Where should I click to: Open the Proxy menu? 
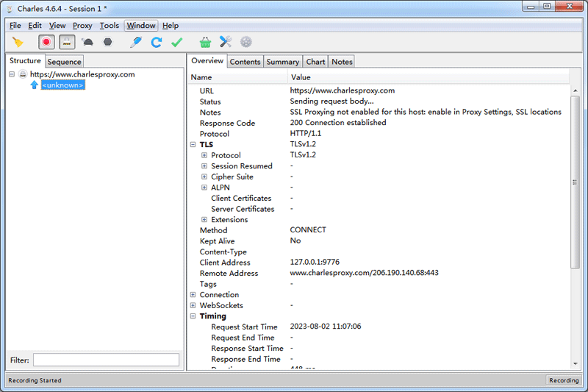click(x=82, y=26)
